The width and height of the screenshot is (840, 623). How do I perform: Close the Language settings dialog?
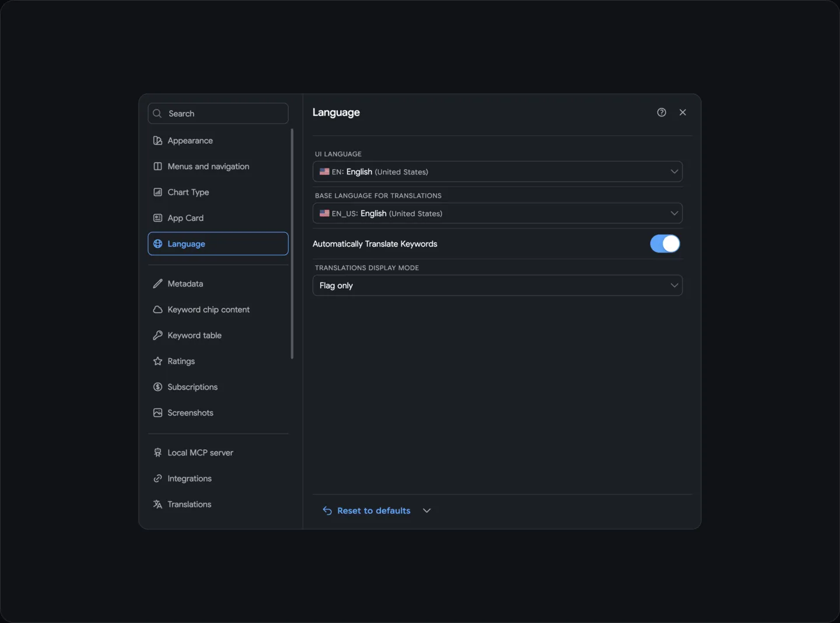click(682, 113)
